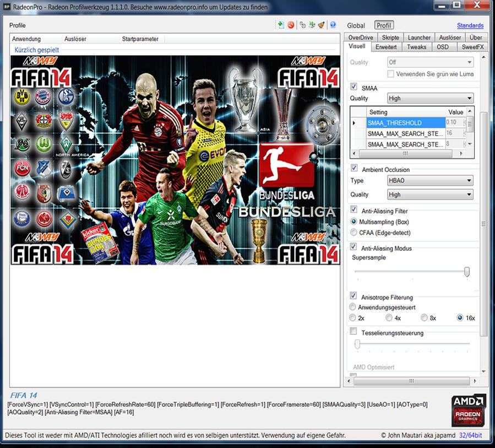Viewport: 495px width, 448px height.
Task: Open the Skripte tab
Action: [390, 37]
